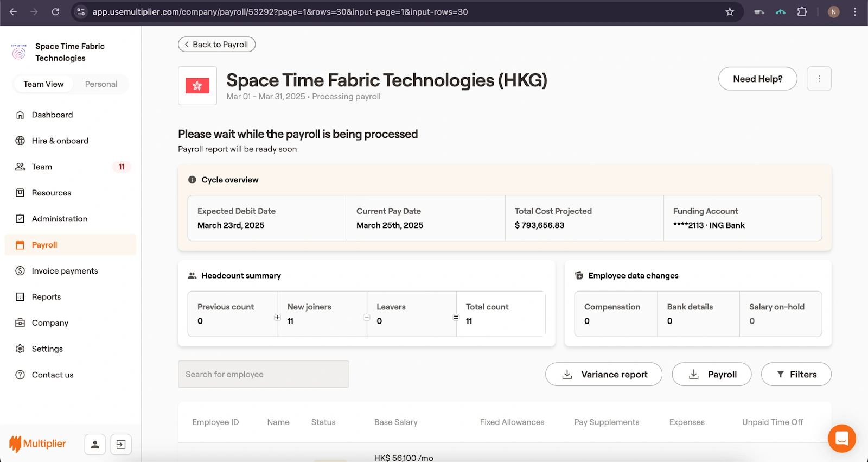This screenshot has width=868, height=462.
Task: Click the Company briefcase icon in sidebar
Action: point(20,323)
